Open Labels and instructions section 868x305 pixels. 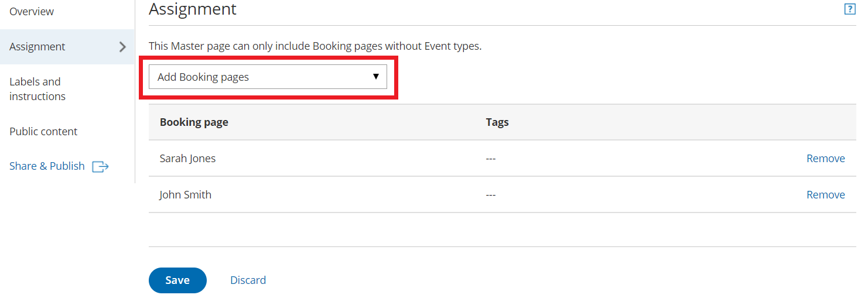pos(37,89)
